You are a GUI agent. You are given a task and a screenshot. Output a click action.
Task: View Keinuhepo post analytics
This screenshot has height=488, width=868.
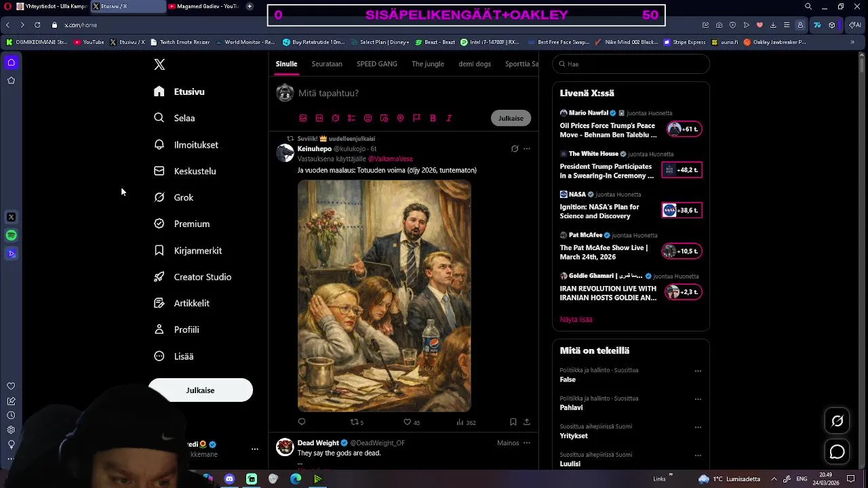(465, 422)
